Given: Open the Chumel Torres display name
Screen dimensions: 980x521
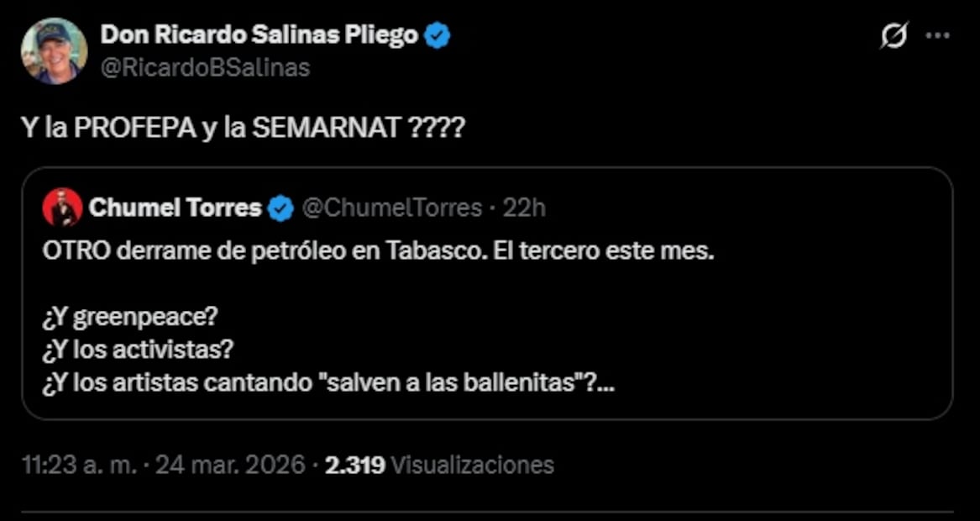Looking at the screenshot, I should point(175,208).
